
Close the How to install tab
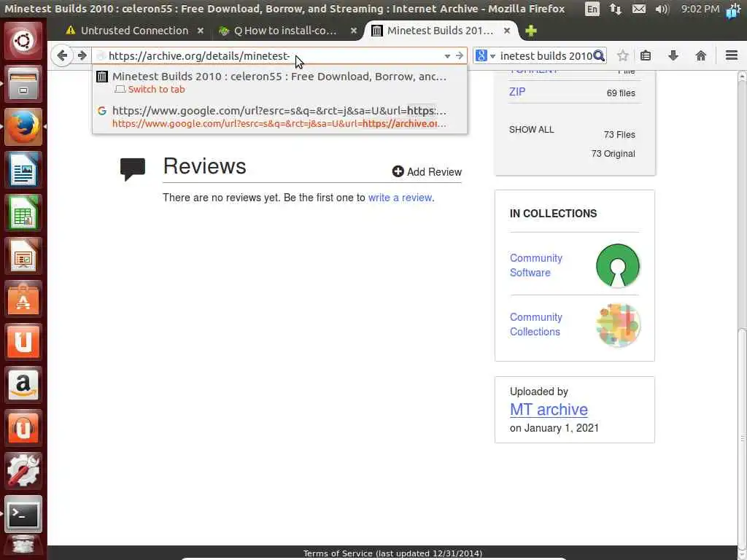tap(354, 31)
